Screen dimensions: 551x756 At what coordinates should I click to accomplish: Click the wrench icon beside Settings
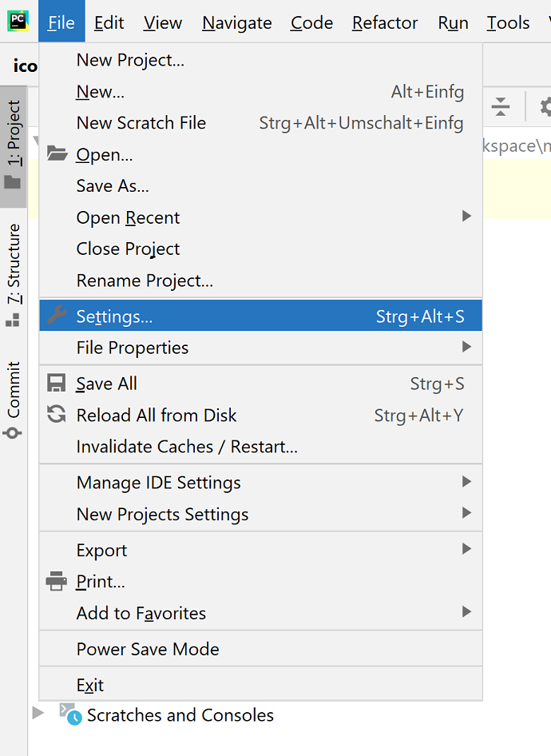pyautogui.click(x=56, y=316)
